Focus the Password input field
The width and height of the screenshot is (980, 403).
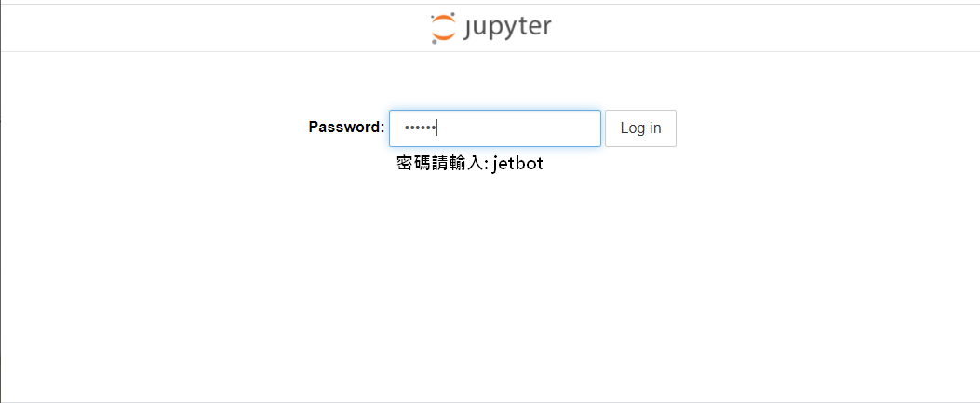click(495, 128)
